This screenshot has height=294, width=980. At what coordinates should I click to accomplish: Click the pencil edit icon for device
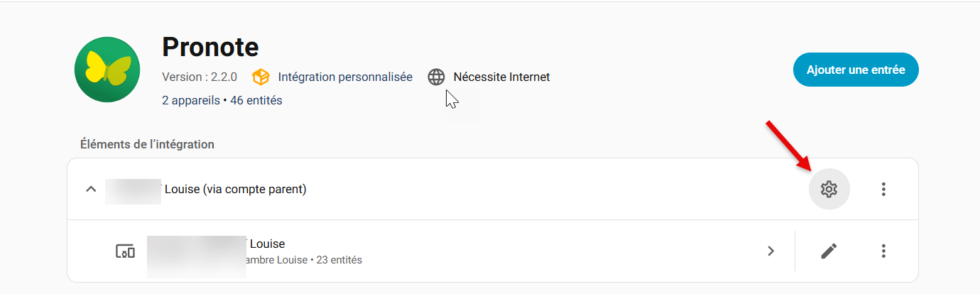pyautogui.click(x=829, y=251)
